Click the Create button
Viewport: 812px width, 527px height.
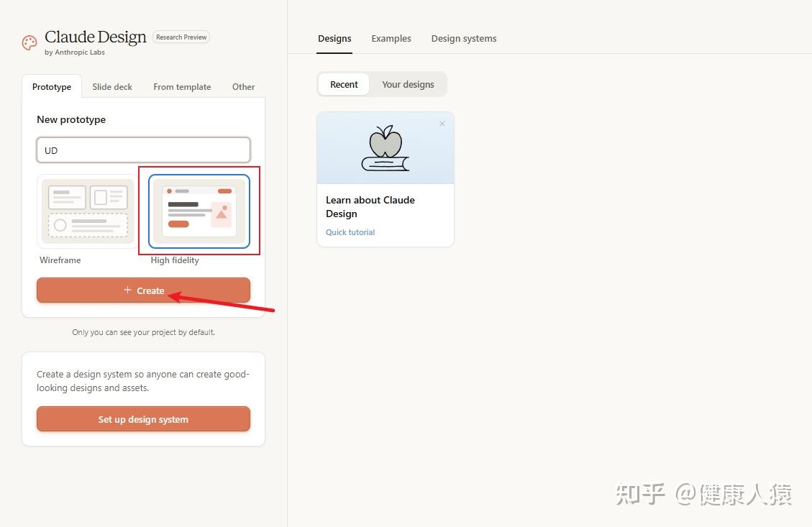click(143, 290)
